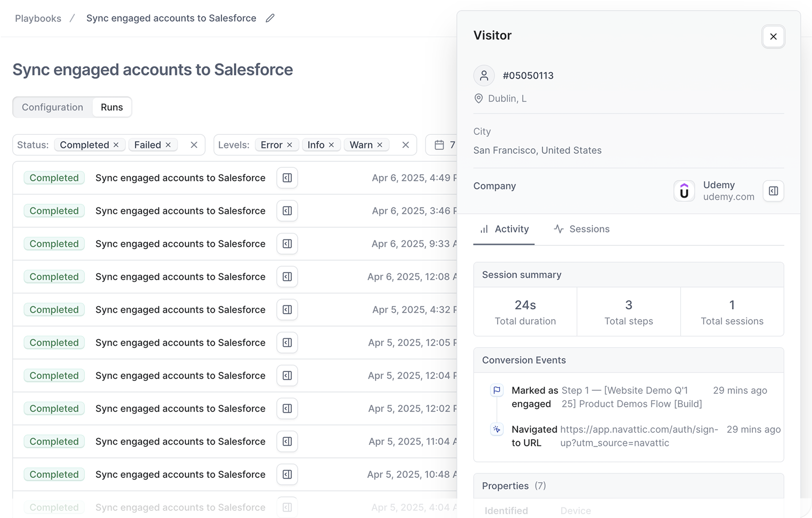Click the flag icon for Marked as engaged
The width and height of the screenshot is (812, 518).
pyautogui.click(x=497, y=390)
